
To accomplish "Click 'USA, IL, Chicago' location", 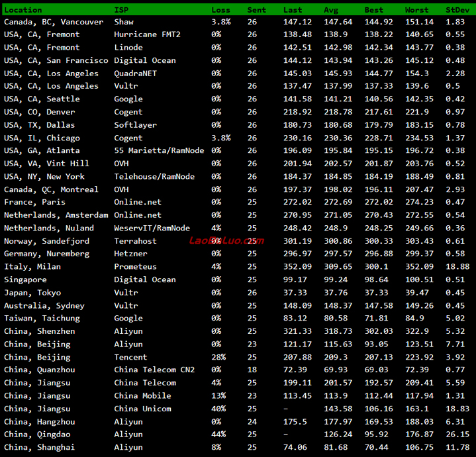I will [42, 138].
